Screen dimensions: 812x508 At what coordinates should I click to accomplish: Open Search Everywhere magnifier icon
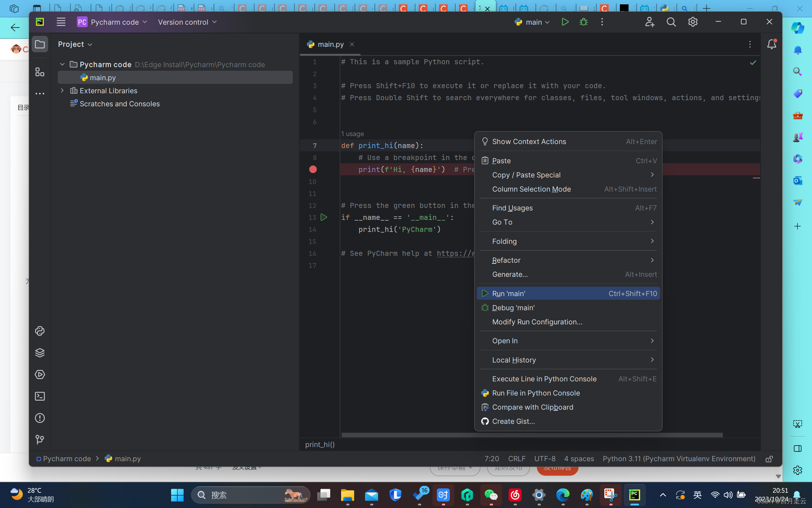(x=671, y=22)
